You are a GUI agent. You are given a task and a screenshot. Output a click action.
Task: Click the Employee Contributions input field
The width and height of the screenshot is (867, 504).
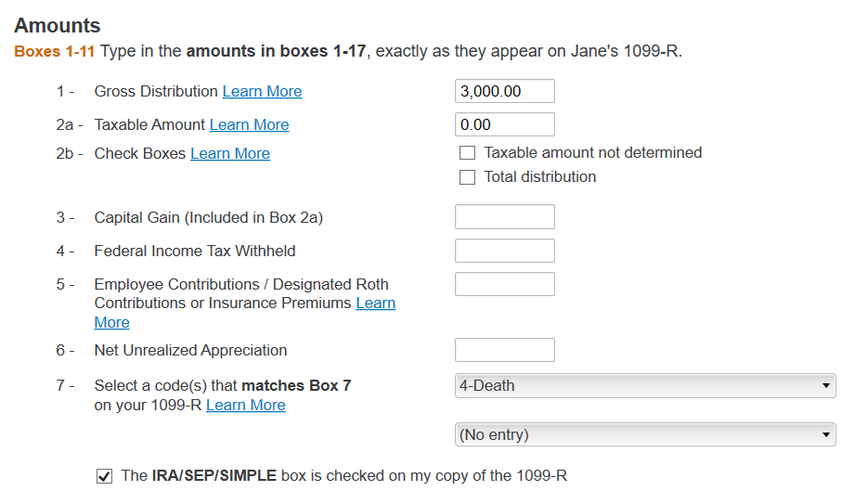(x=504, y=284)
